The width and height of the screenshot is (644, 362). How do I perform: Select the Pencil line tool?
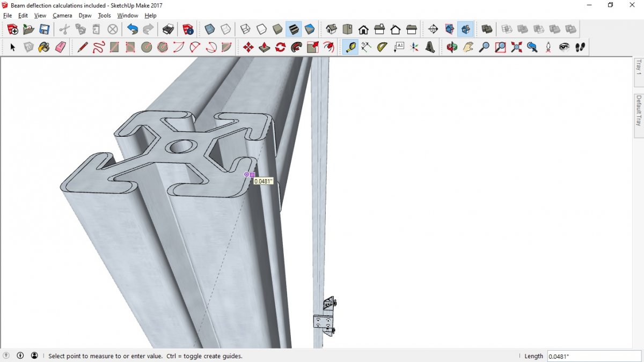point(82,47)
